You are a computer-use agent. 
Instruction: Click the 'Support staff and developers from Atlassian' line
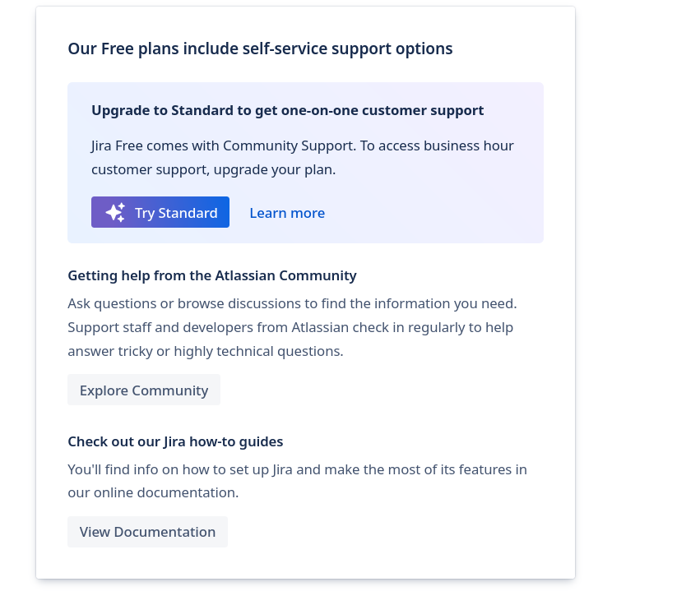tap(290, 327)
